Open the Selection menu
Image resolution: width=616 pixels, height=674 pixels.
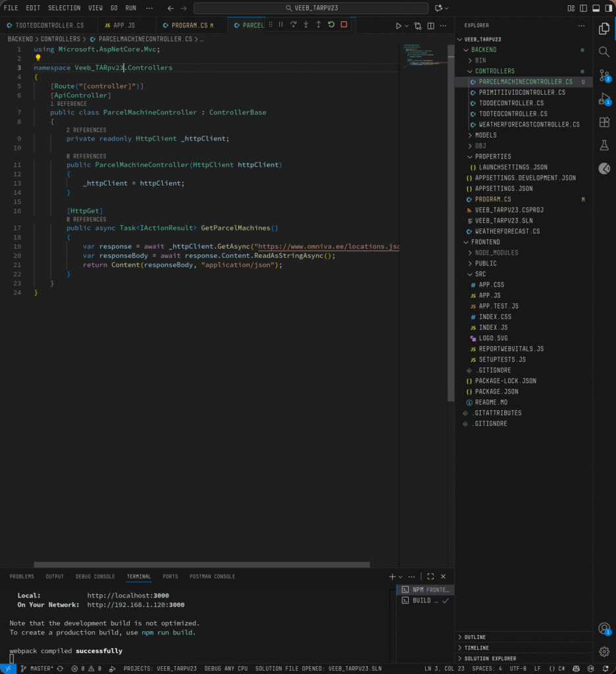(x=64, y=8)
